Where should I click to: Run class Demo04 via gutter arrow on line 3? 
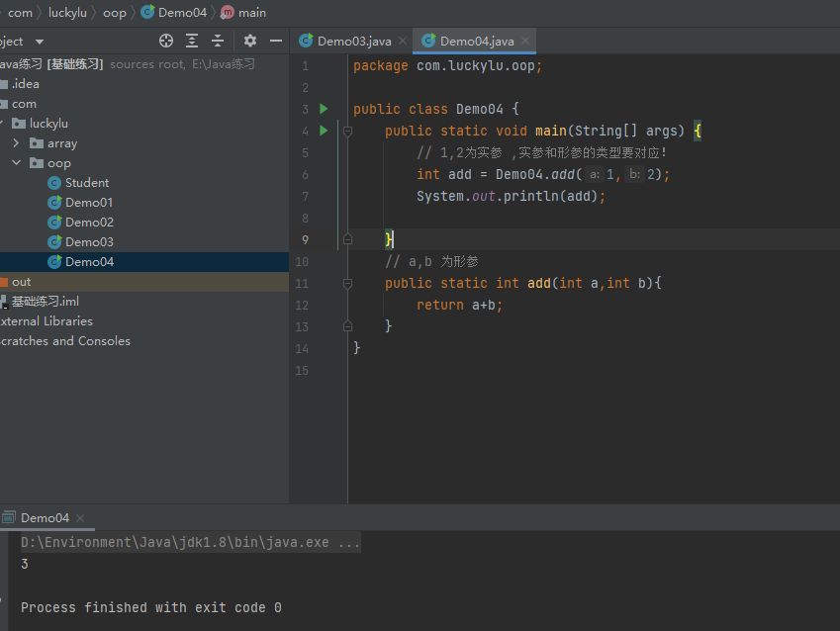coord(324,109)
